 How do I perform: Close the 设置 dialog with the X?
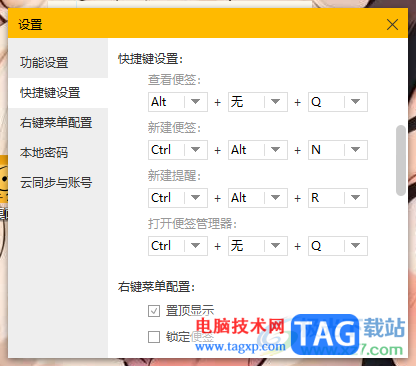[392, 24]
